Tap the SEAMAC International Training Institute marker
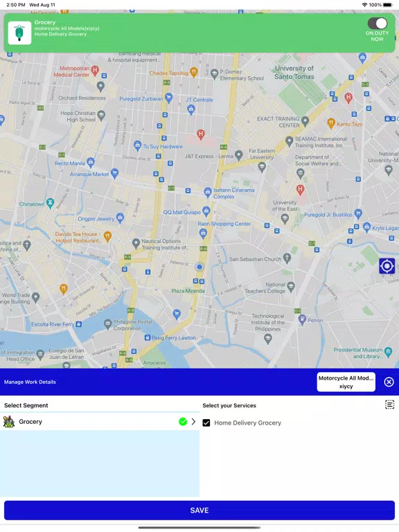Viewport: 399px width, 532px height. pos(289,141)
